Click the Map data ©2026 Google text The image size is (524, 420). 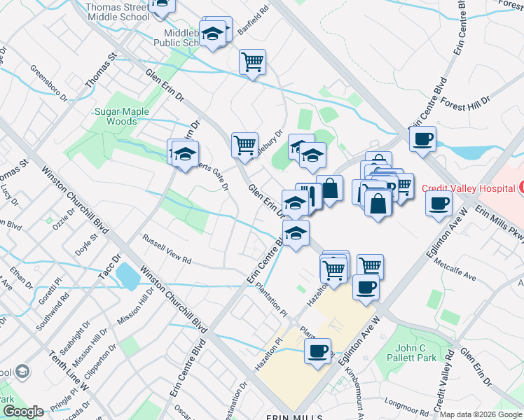[481, 414]
